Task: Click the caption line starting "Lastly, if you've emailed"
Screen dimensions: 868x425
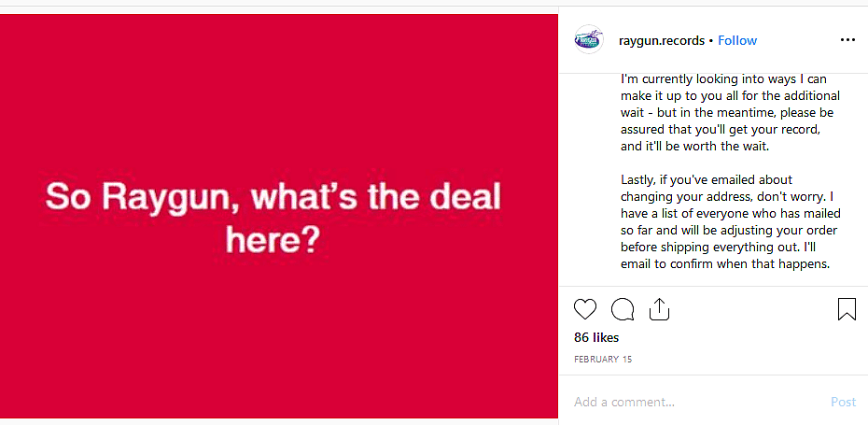Action: coord(719,179)
